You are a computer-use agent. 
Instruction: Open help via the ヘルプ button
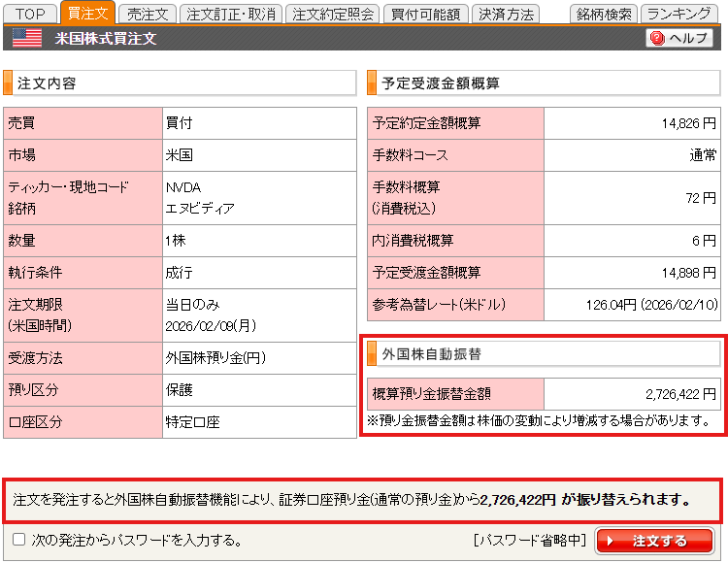[x=680, y=38]
